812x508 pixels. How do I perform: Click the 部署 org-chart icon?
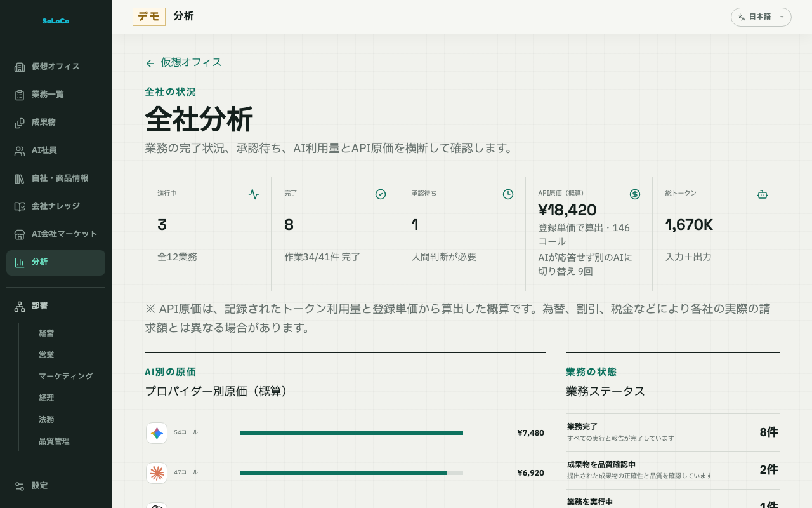[x=20, y=307]
